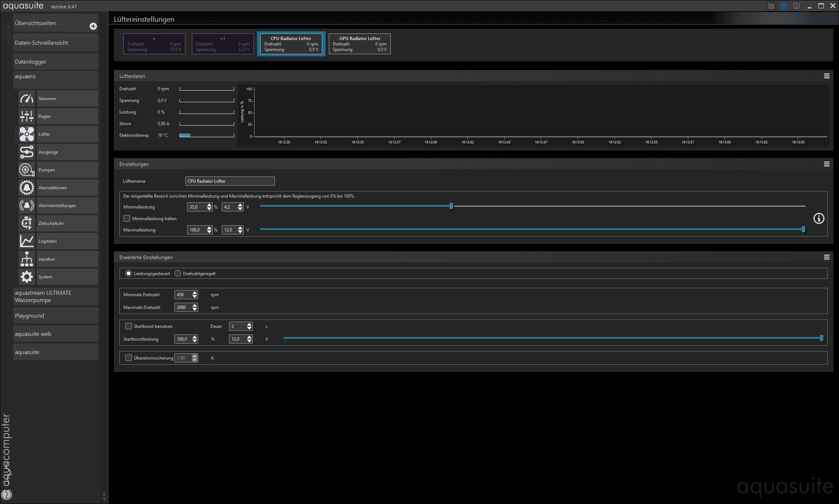839x504 pixels.
Task: Click the Regler sliders icon
Action: 27,116
